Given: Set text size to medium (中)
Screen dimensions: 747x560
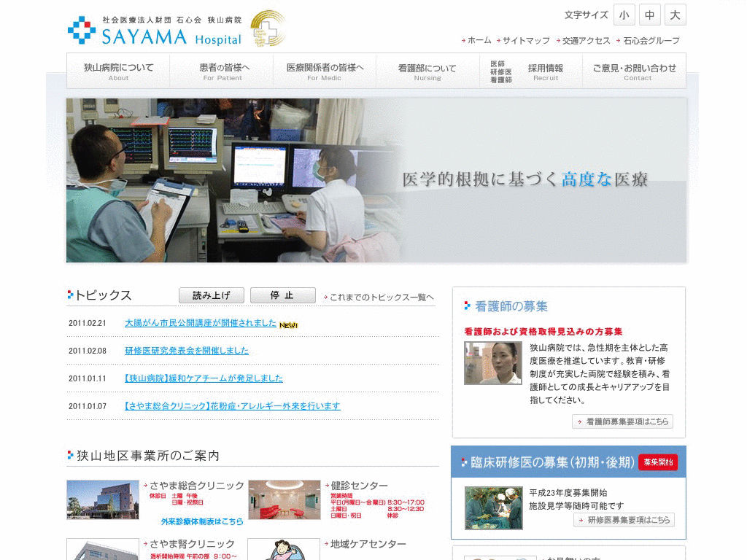Looking at the screenshot, I should coord(649,15).
